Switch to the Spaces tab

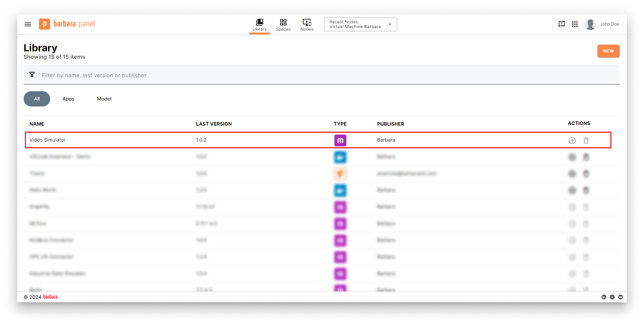pos(283,25)
